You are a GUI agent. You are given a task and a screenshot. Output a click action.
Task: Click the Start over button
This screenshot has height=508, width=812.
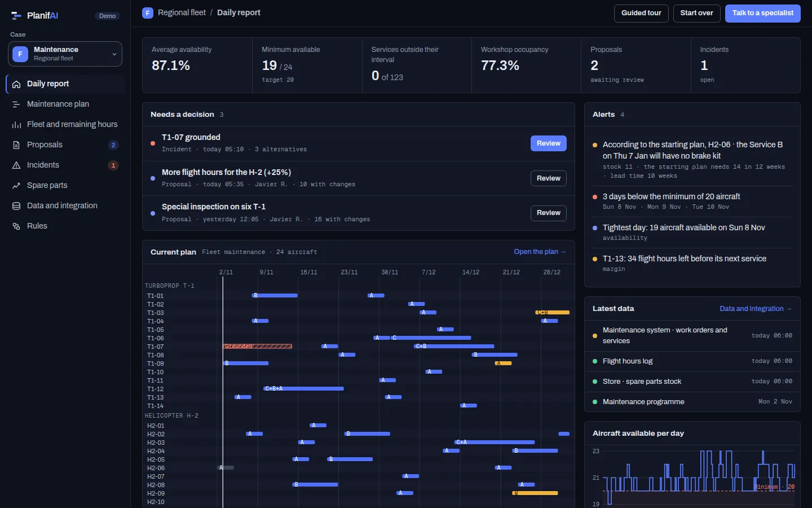[696, 13]
